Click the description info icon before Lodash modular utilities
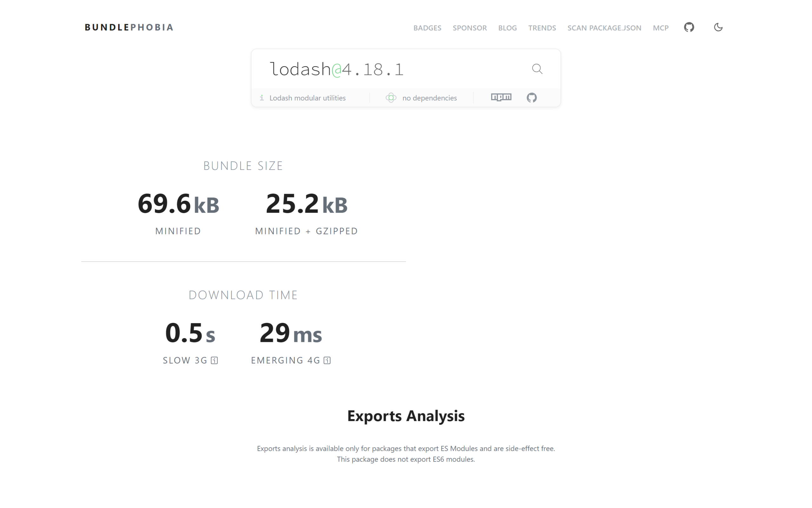Viewport: 812px width, 508px height. (x=262, y=98)
